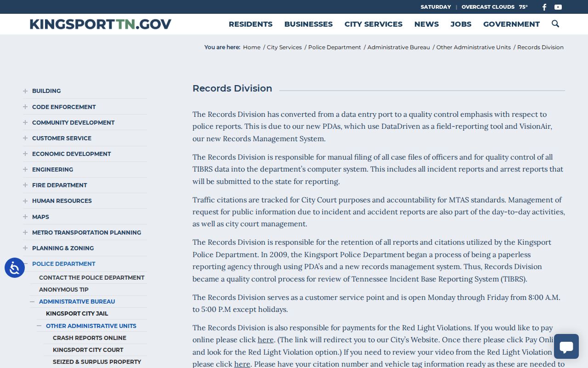Open Seized & Surplus Property page
588x368 pixels.
point(97,362)
